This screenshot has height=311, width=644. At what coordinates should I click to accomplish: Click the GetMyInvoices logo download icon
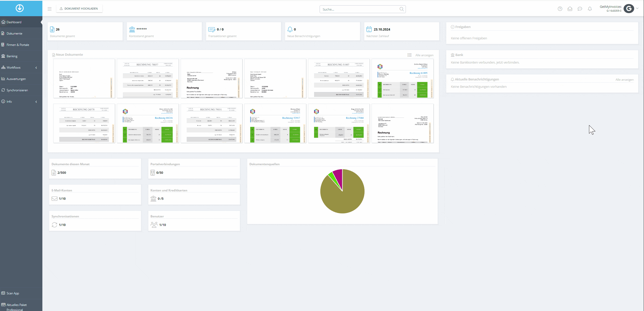click(20, 8)
